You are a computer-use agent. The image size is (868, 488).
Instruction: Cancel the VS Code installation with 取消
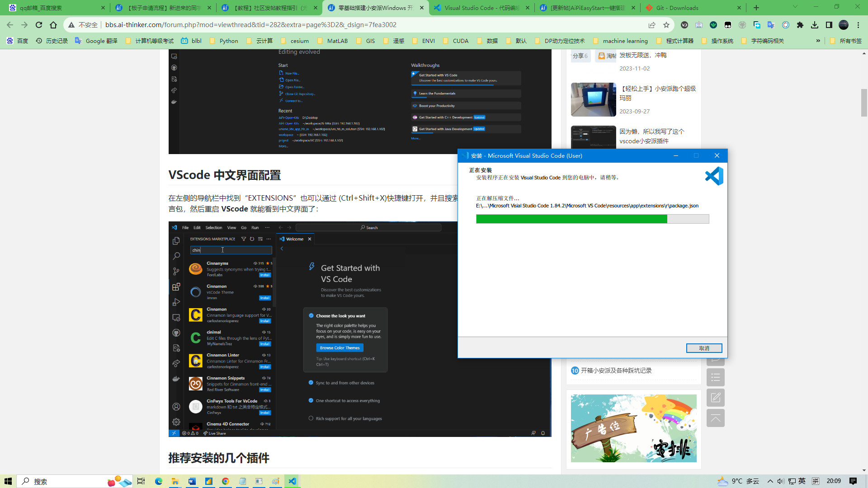[x=704, y=348]
